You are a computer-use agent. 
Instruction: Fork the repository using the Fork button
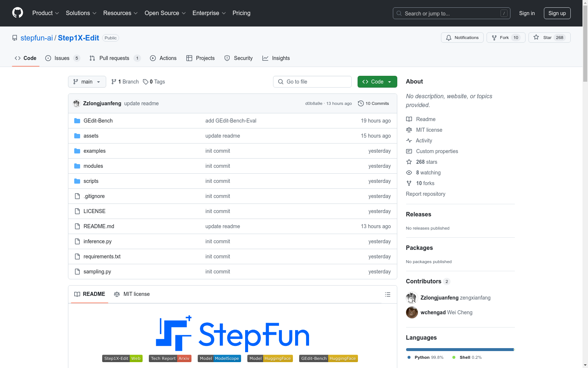(506, 38)
